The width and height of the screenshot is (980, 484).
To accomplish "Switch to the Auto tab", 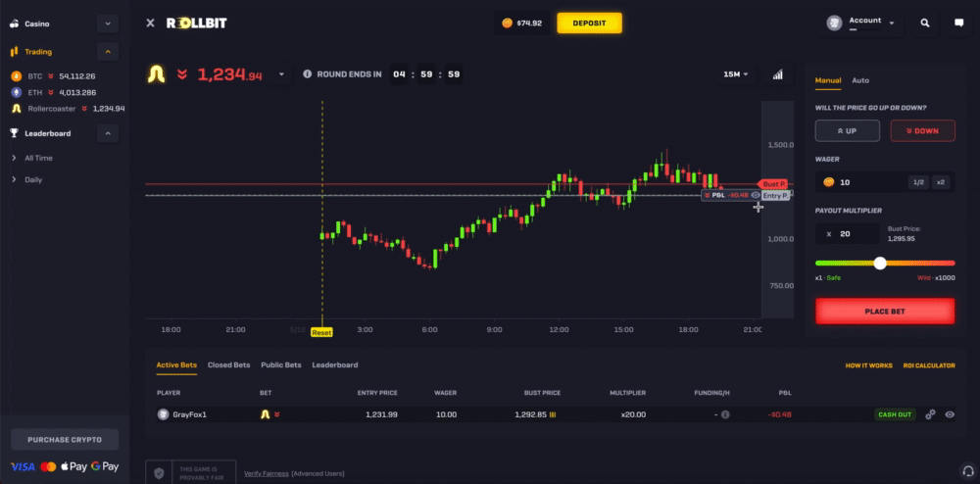I will pos(860,80).
